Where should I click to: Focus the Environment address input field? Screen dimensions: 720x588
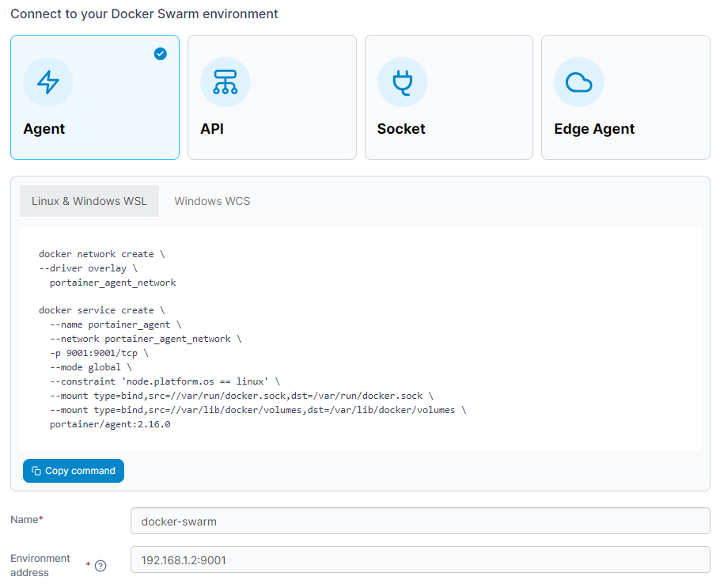[x=420, y=560]
